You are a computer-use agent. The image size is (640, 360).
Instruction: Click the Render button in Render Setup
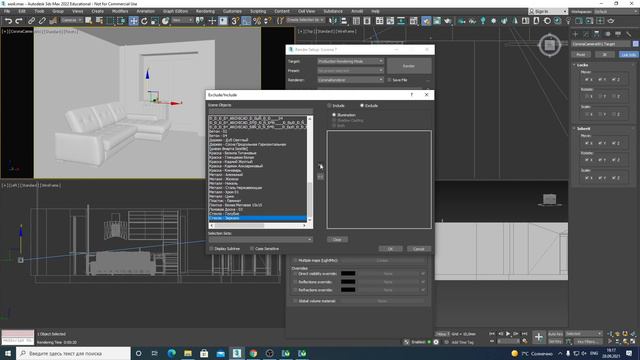pyautogui.click(x=409, y=66)
